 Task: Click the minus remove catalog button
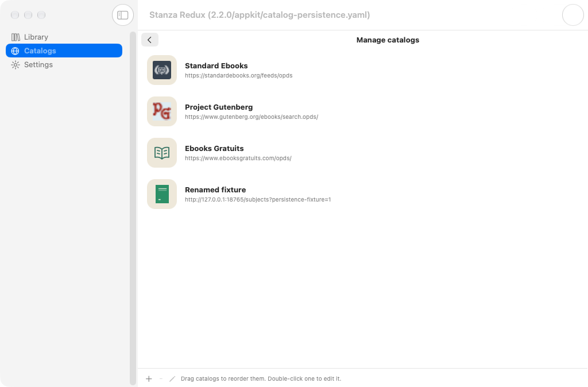pyautogui.click(x=161, y=379)
